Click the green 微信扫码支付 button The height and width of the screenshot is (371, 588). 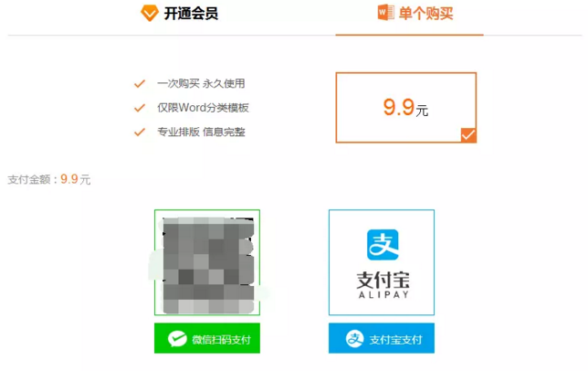tap(207, 338)
